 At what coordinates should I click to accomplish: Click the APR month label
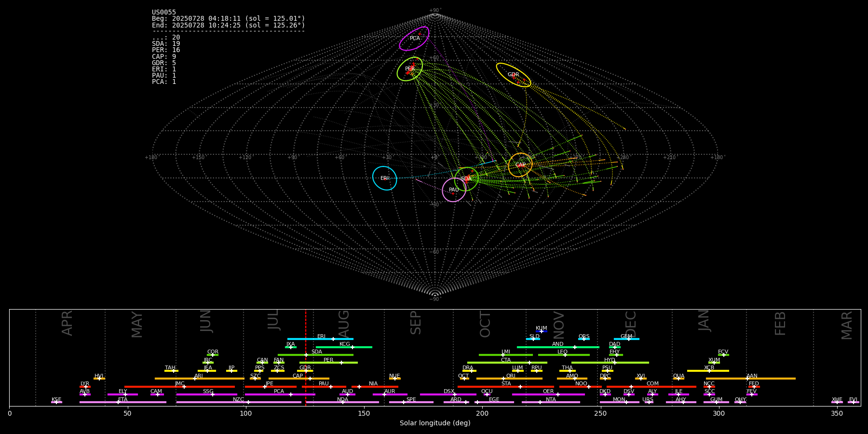[x=67, y=323]
